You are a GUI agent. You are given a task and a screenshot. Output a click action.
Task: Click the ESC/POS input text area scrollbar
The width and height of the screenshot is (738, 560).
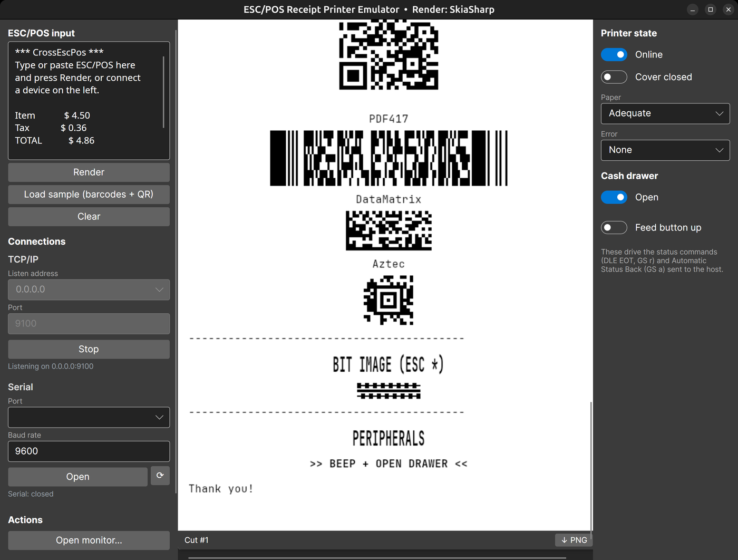(163, 92)
